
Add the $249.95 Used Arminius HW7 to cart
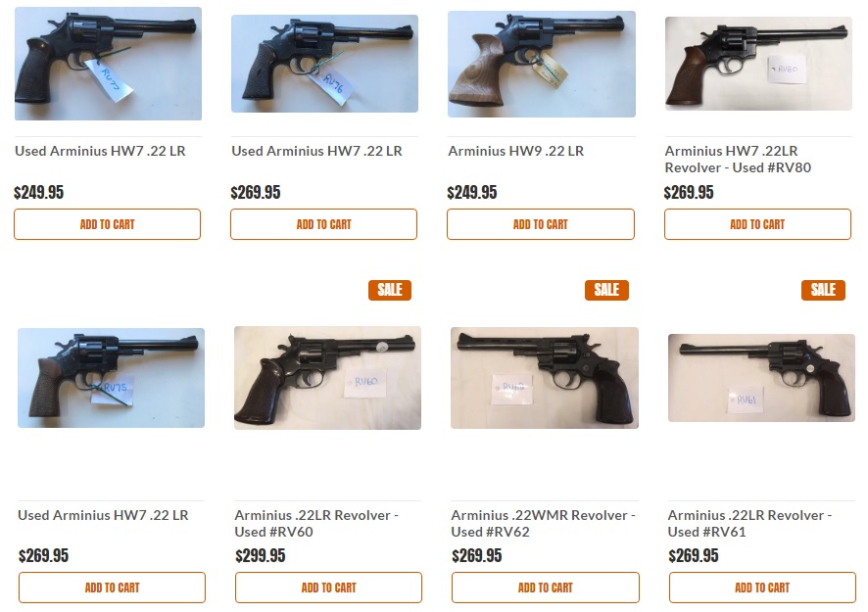(x=107, y=224)
